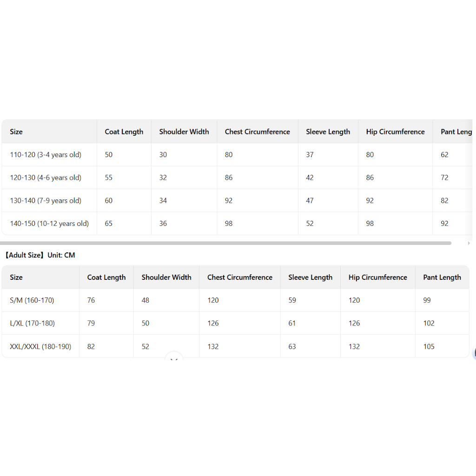This screenshot has height=476, width=476.
Task: Click the coat length value 65 cell
Action: coord(109,224)
